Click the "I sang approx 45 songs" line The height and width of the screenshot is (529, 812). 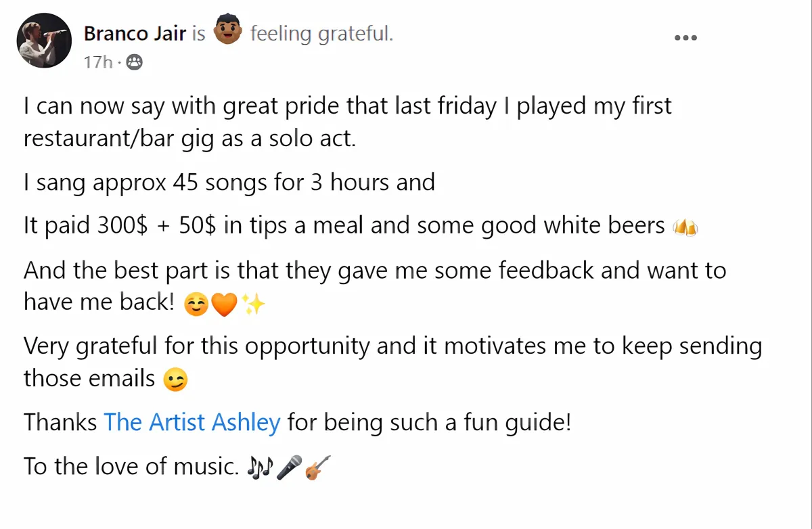coord(229,183)
